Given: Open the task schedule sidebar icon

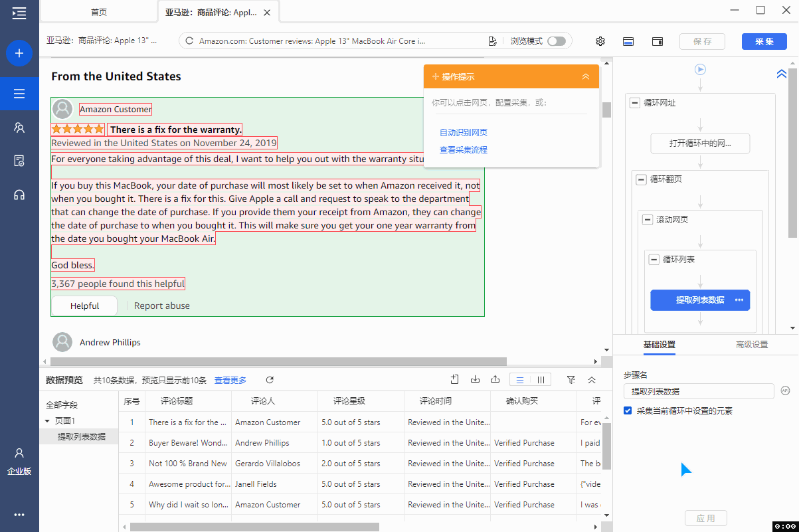Looking at the screenshot, I should [x=19, y=161].
